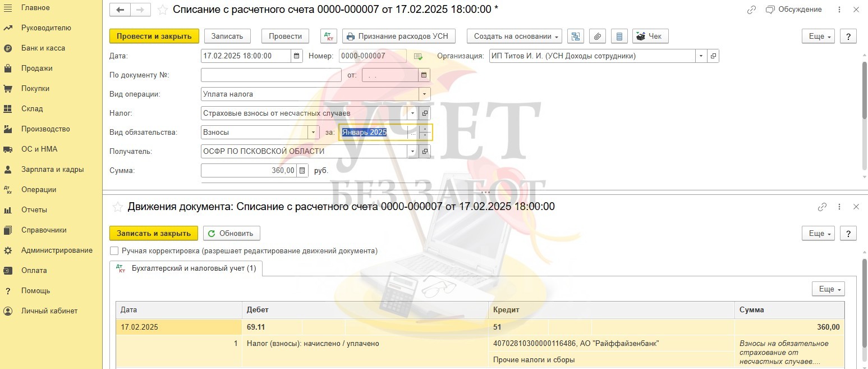
Task: Click the forward navigation arrow
Action: (140, 10)
